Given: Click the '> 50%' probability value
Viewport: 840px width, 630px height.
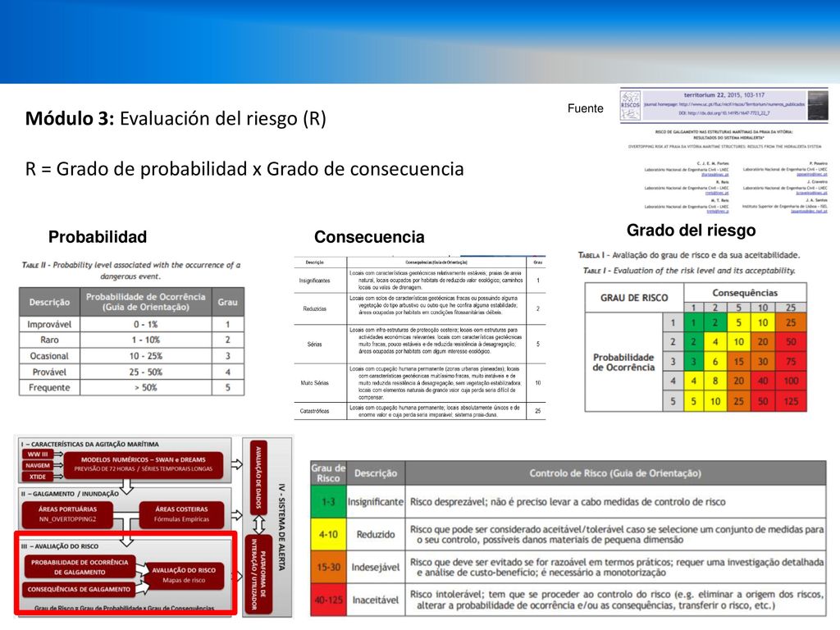Looking at the screenshot, I should [x=146, y=387].
